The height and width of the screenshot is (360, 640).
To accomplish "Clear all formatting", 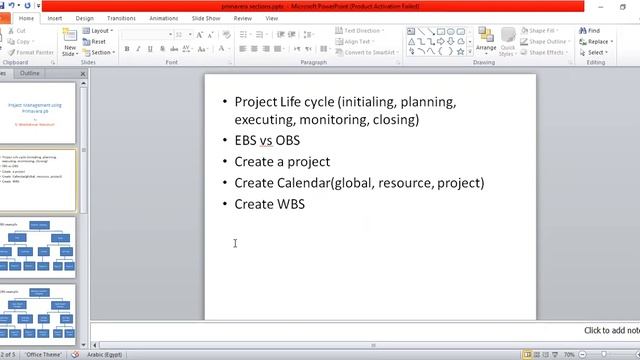I will tap(227, 35).
